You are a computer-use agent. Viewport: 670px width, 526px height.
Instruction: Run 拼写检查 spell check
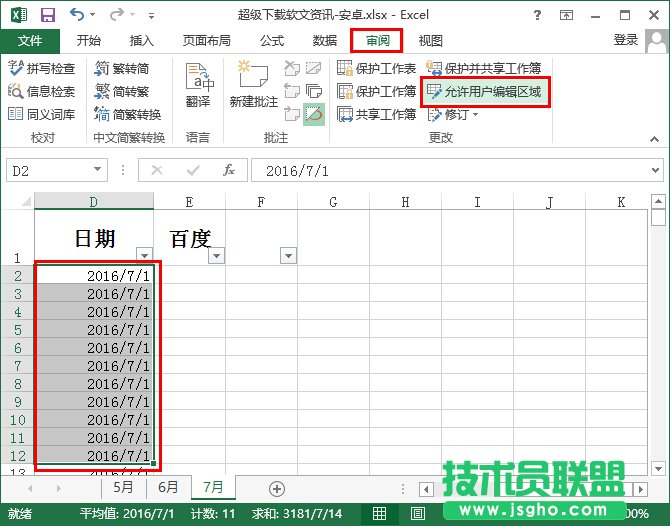[41, 68]
